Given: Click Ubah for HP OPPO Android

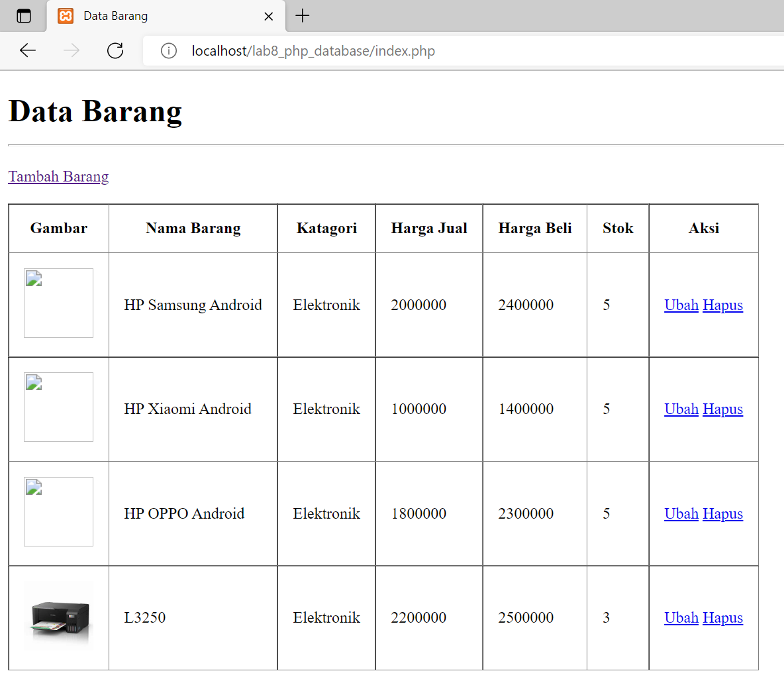Looking at the screenshot, I should tap(681, 513).
